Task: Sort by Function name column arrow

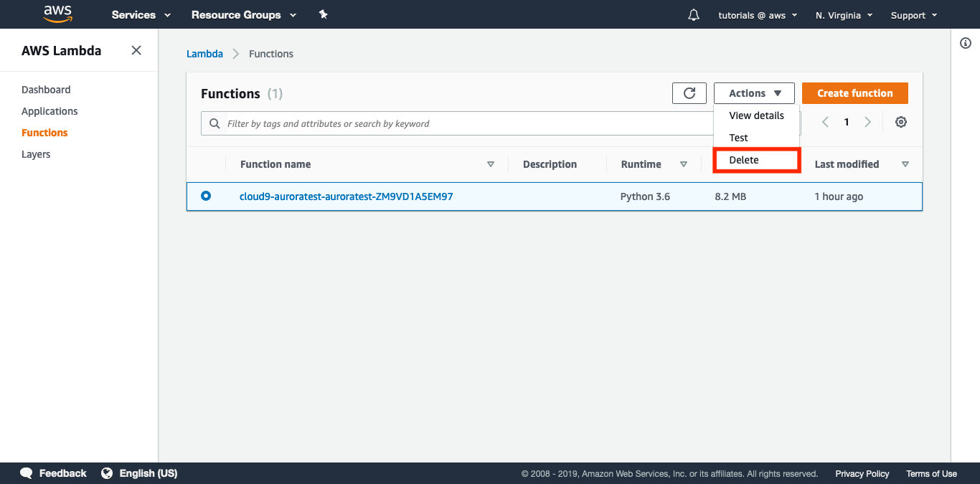Action: coord(491,164)
